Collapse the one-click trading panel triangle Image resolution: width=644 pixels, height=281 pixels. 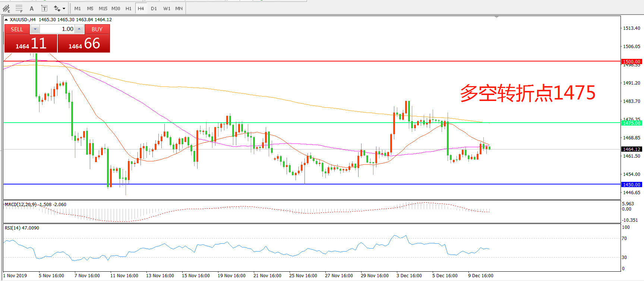pos(6,20)
